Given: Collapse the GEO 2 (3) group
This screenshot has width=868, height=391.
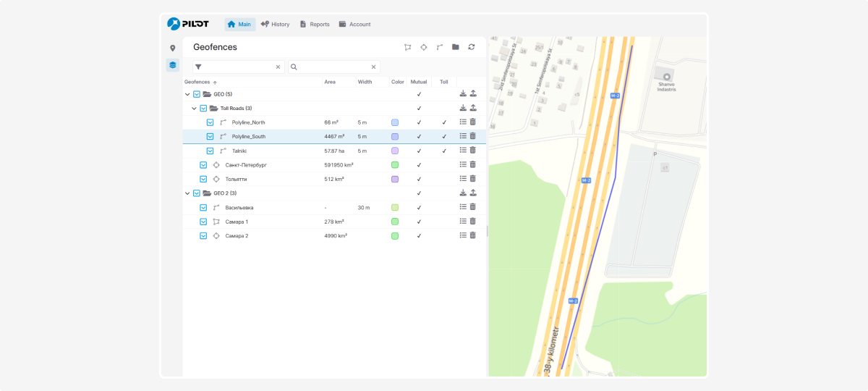Looking at the screenshot, I should click(x=187, y=193).
